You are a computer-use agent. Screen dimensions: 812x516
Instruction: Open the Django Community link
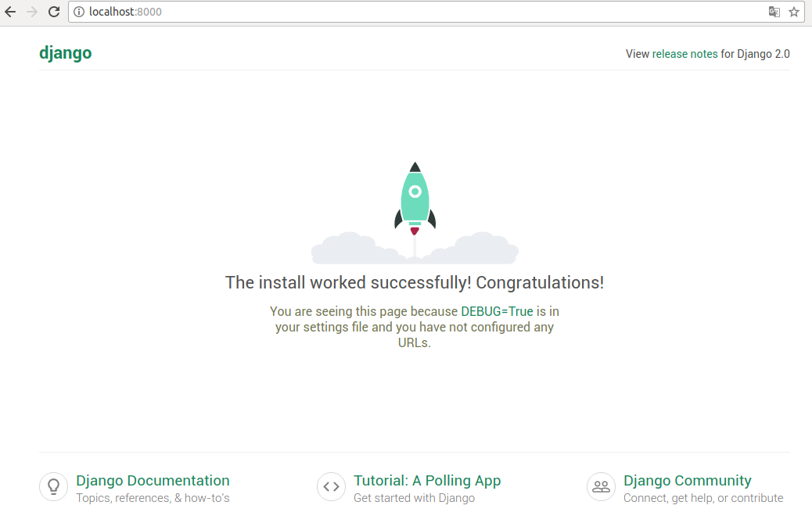[687, 480]
